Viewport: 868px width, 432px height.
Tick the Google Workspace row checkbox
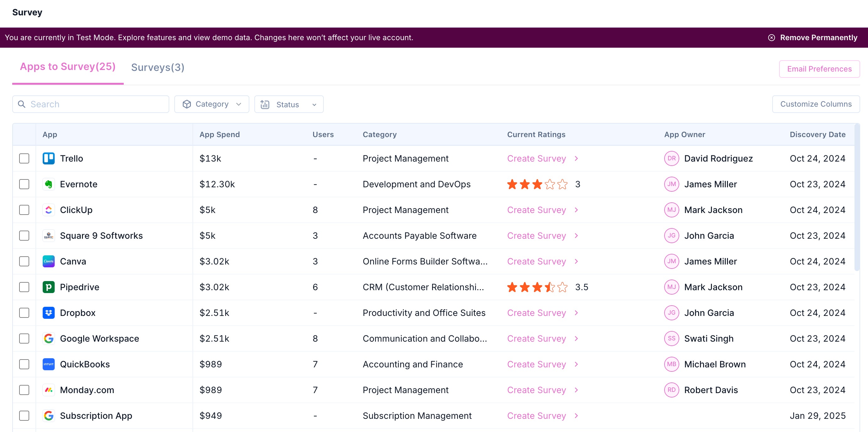pyautogui.click(x=24, y=339)
